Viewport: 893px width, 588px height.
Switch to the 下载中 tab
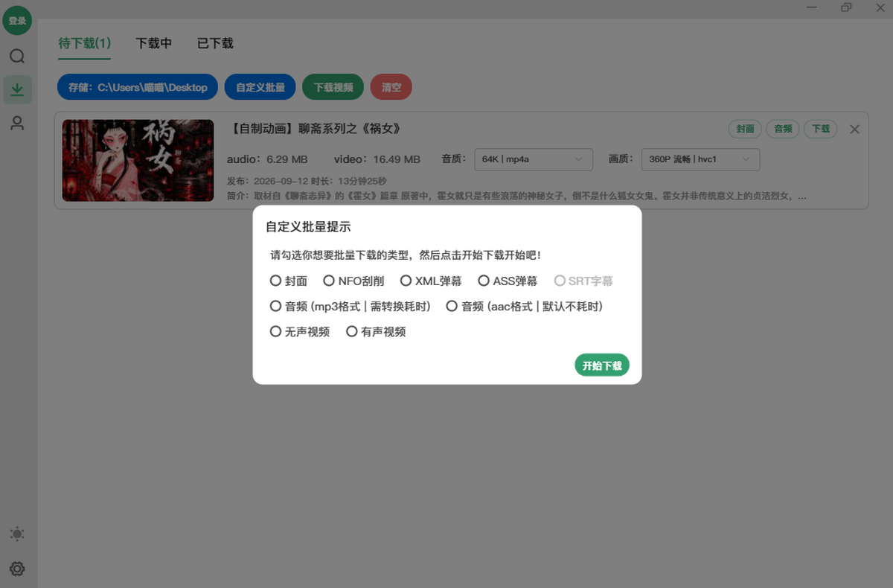(x=153, y=43)
